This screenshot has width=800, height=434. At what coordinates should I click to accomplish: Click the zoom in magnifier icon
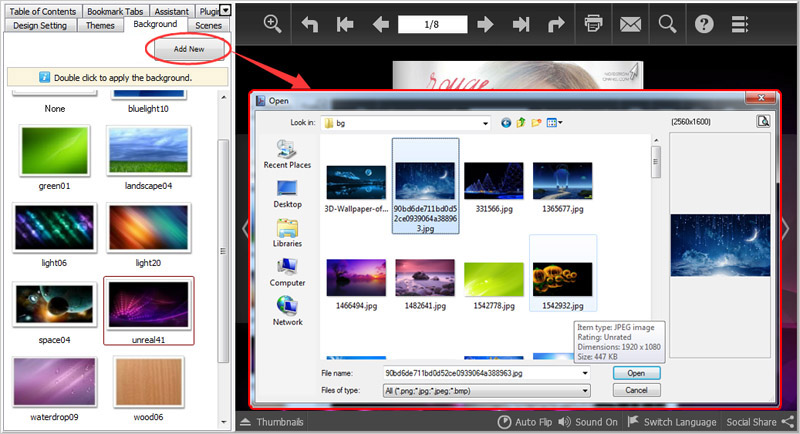coord(272,23)
